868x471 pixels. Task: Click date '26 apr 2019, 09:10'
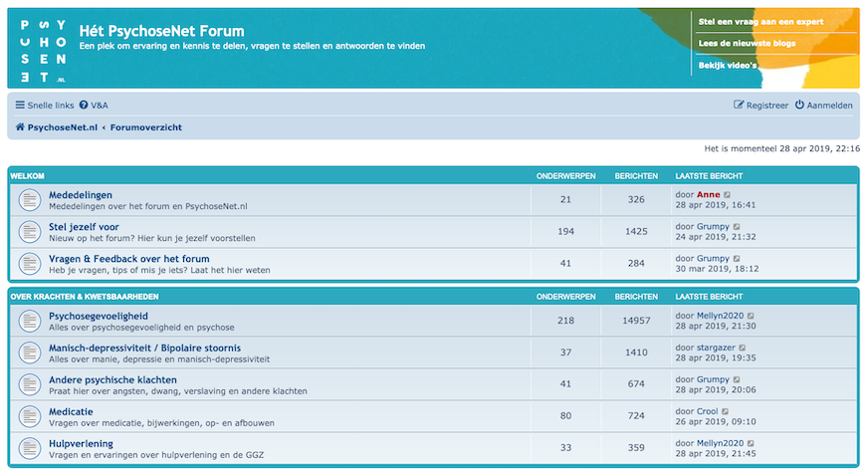pyautogui.click(x=716, y=421)
